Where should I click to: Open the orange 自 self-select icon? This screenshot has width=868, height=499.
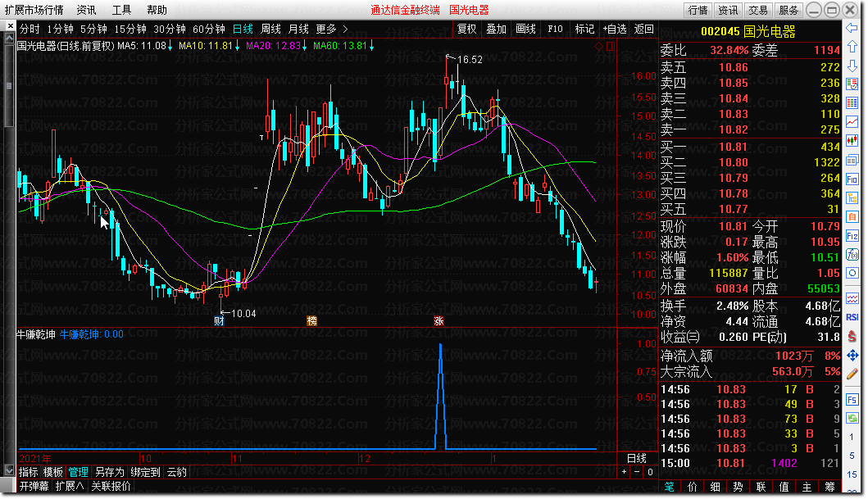tap(852, 217)
